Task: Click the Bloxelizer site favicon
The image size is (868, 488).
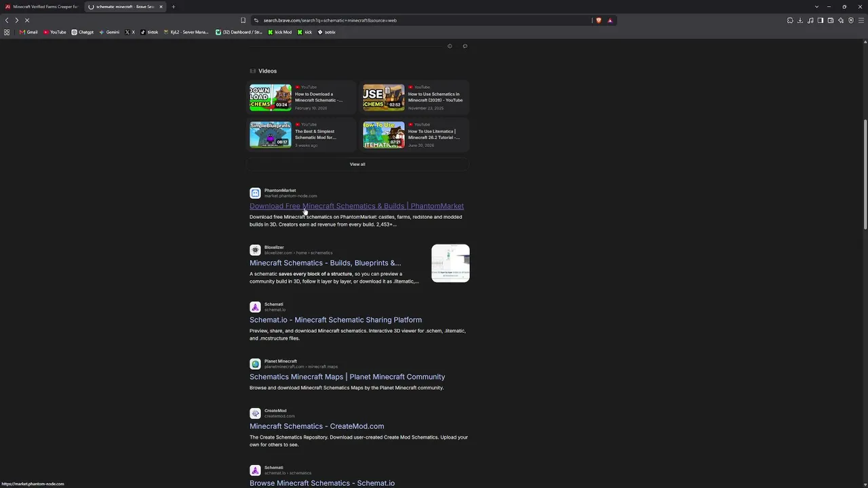Action: click(255, 250)
